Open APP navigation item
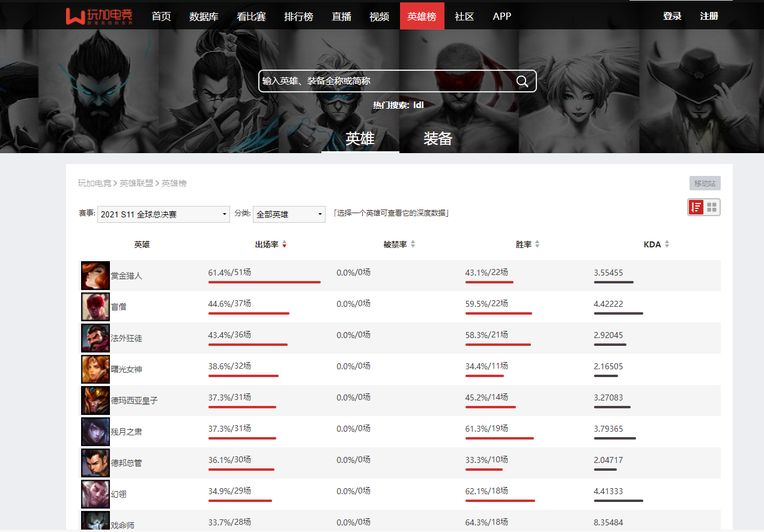Viewport: 764px width, 532px height. [502, 16]
